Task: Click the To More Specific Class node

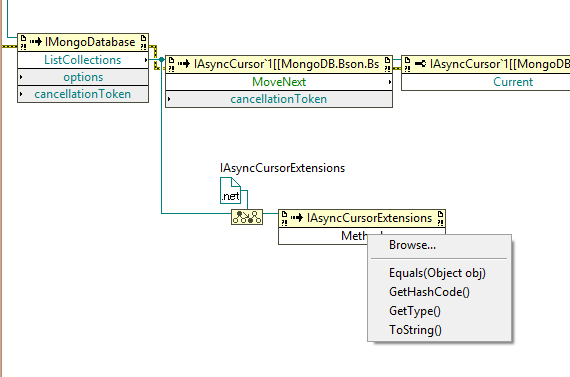Action: [x=247, y=217]
